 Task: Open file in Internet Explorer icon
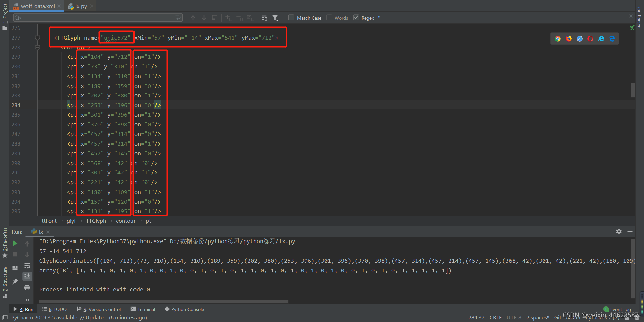(x=601, y=39)
